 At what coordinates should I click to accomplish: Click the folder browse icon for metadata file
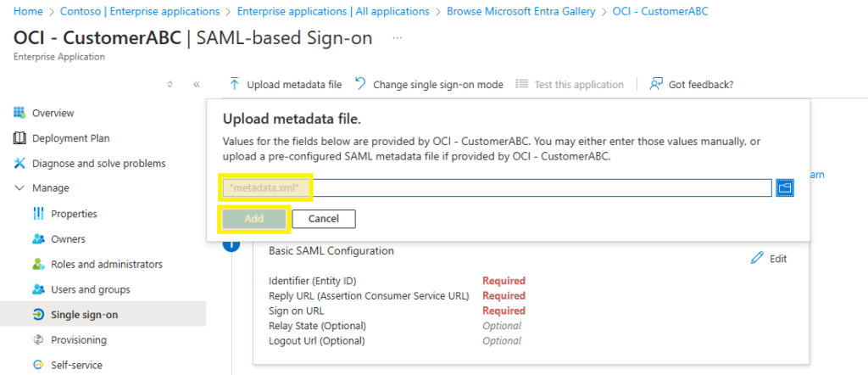(784, 187)
